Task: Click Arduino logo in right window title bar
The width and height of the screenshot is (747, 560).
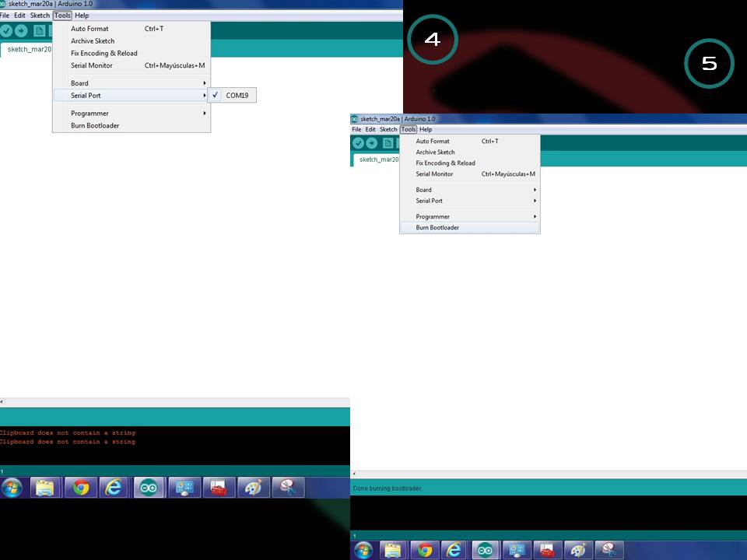Action: [x=355, y=119]
